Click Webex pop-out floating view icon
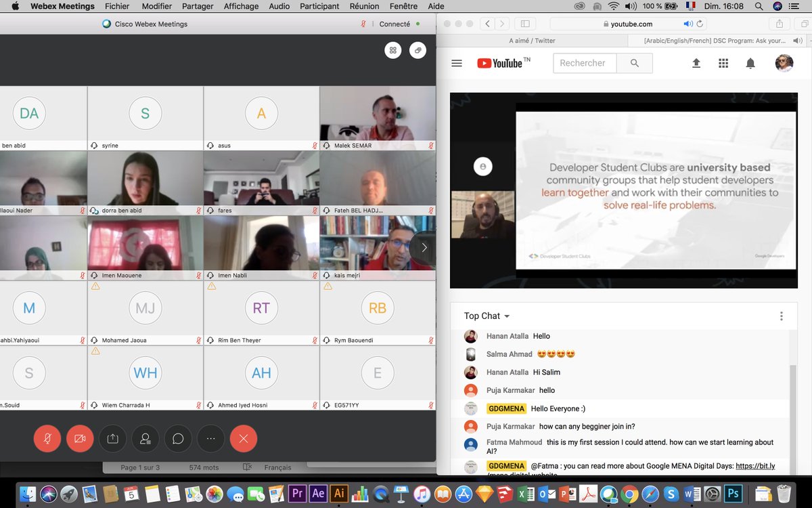 (x=418, y=50)
